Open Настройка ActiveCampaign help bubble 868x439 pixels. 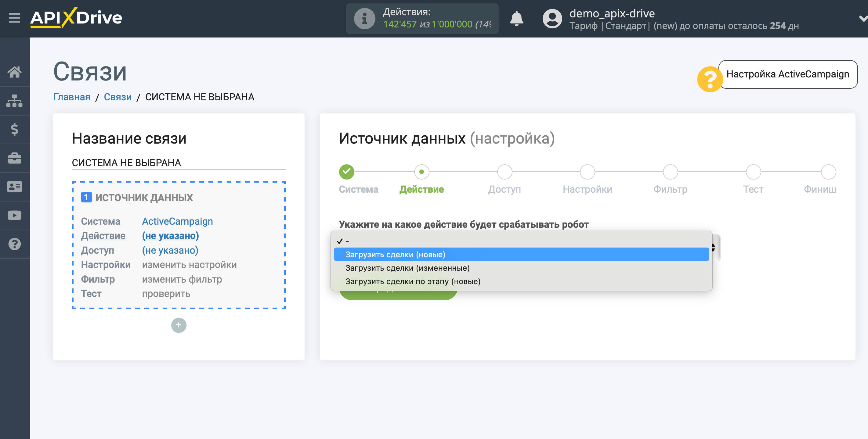point(787,74)
